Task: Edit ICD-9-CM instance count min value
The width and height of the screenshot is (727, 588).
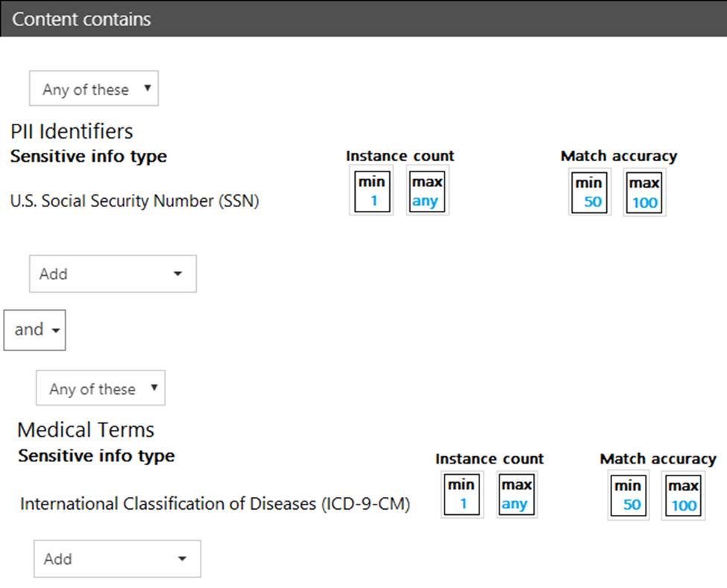Action: pyautogui.click(x=462, y=495)
